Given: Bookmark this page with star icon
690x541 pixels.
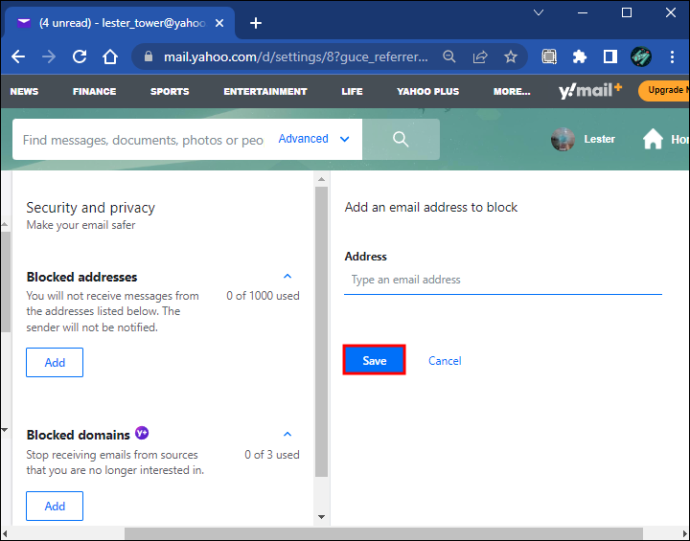Looking at the screenshot, I should click(x=510, y=57).
